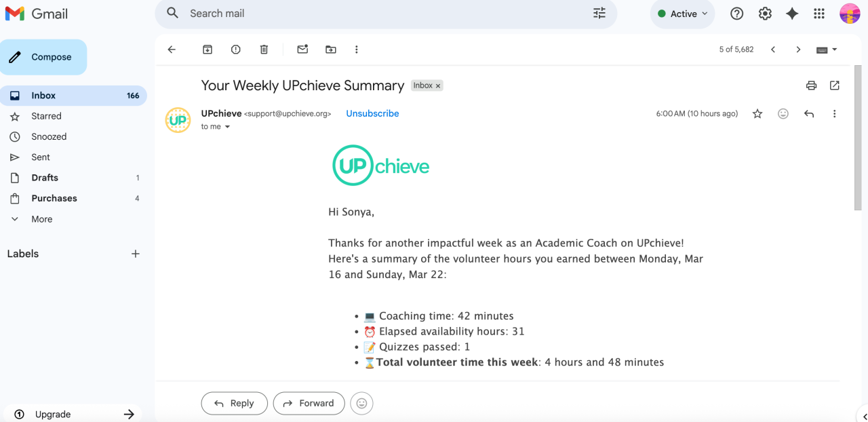Report this email as spam
The height and width of the screenshot is (422, 868).
point(235,50)
